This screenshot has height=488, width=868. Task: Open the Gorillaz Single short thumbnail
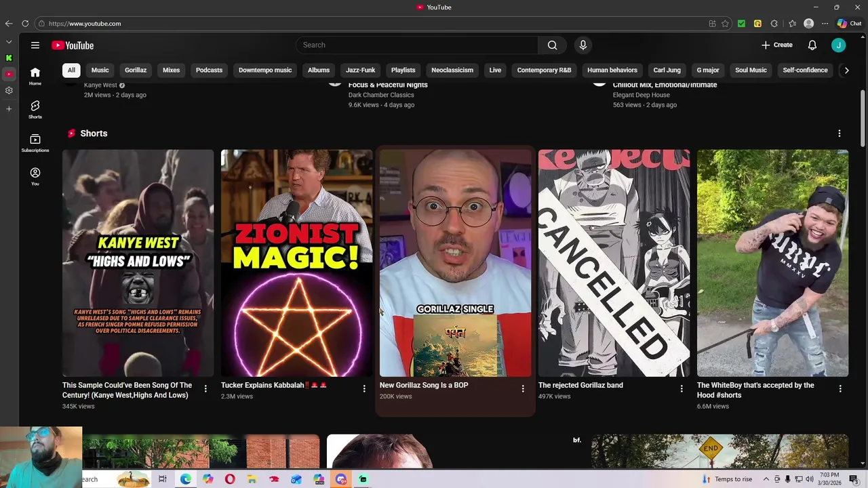[455, 263]
